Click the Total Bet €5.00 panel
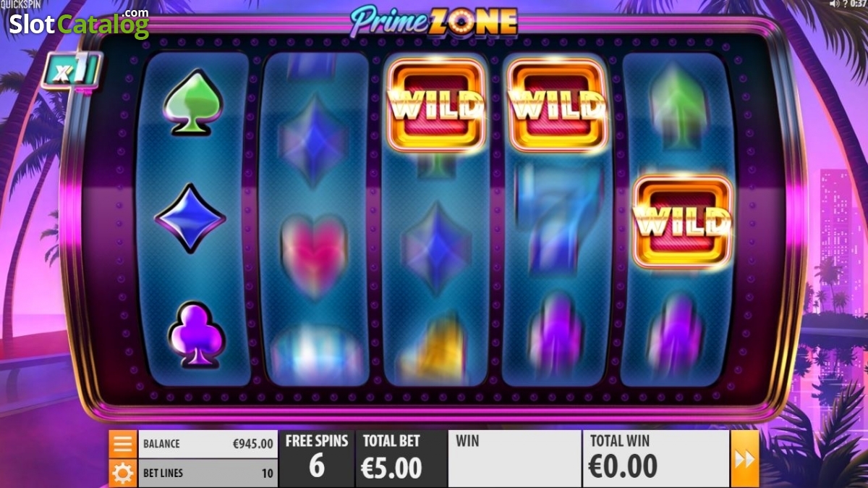 click(401, 459)
